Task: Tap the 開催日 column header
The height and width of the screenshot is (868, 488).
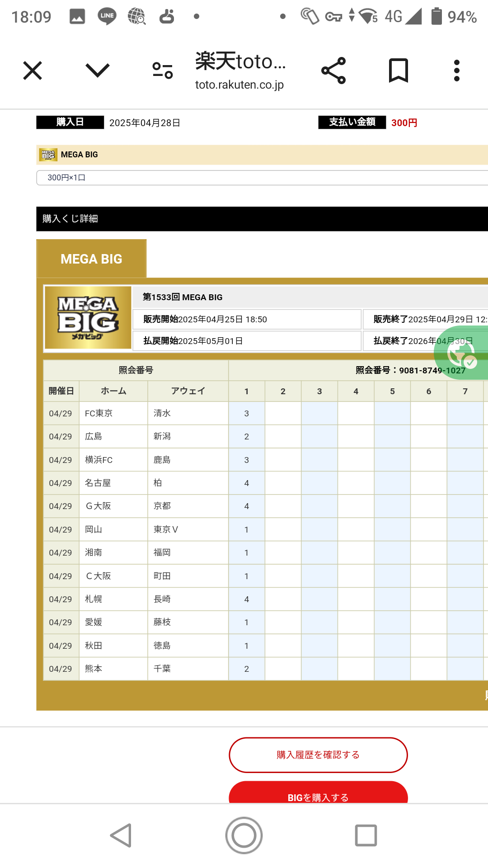Action: 61,391
